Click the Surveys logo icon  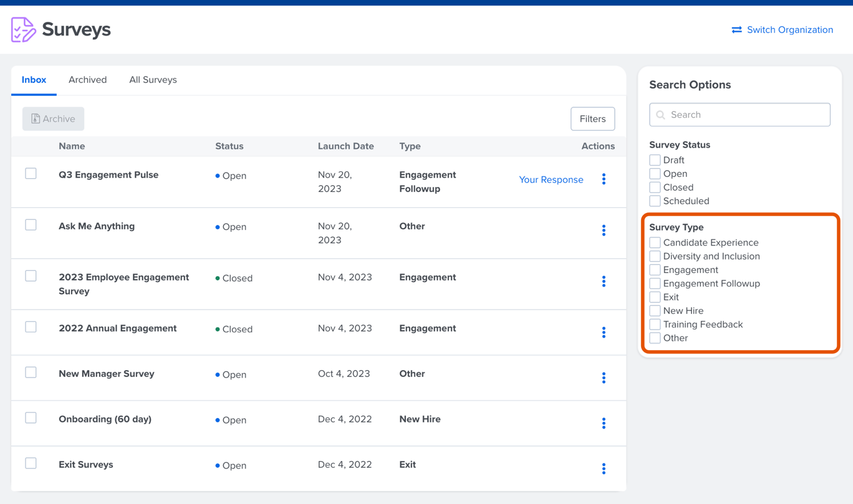24,30
